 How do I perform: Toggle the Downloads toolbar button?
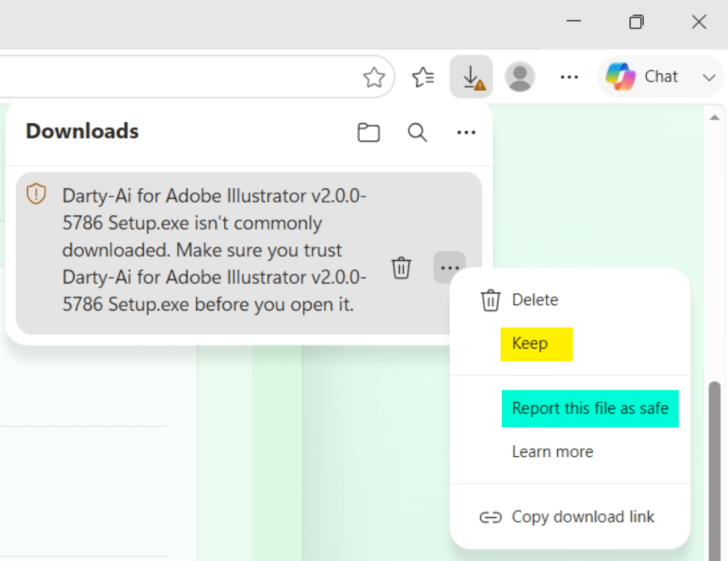tap(471, 76)
